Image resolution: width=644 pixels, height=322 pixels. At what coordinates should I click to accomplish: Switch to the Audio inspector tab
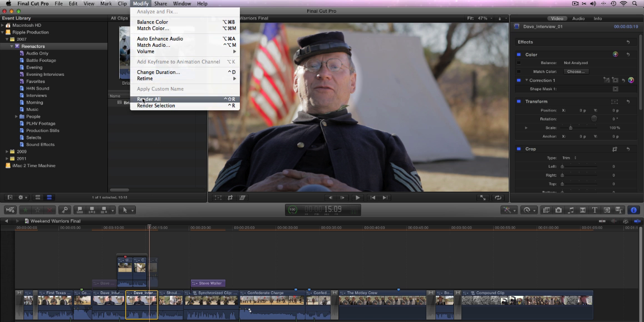point(578,18)
